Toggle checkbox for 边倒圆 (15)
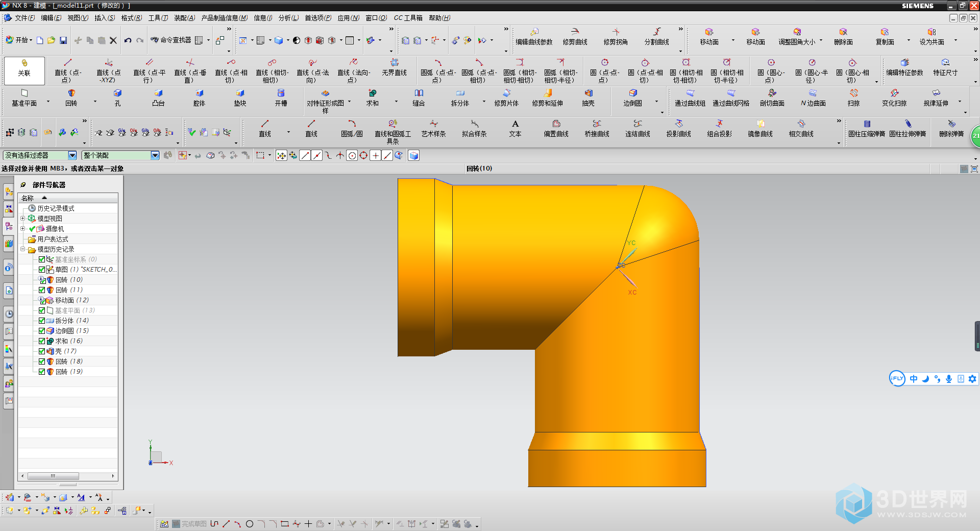Viewport: 980px width, 531px height. (42, 330)
